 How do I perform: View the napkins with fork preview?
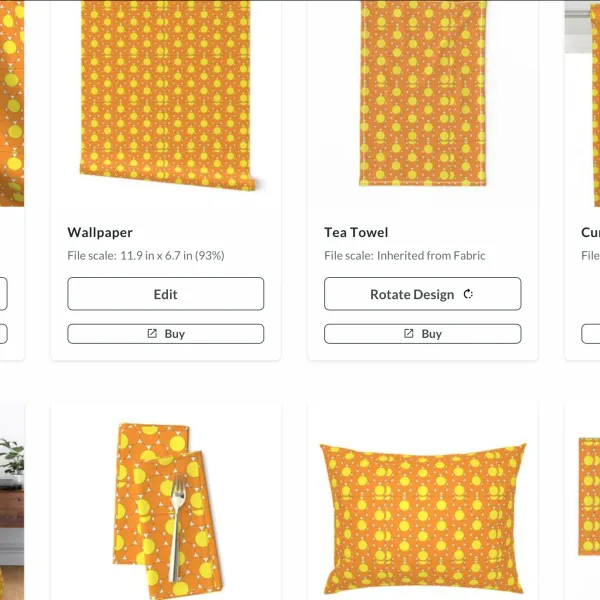click(166, 510)
